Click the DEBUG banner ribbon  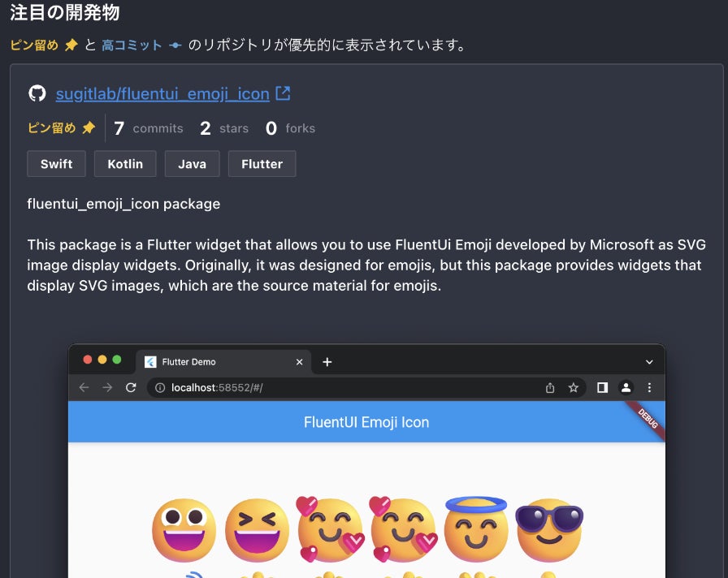tap(647, 419)
